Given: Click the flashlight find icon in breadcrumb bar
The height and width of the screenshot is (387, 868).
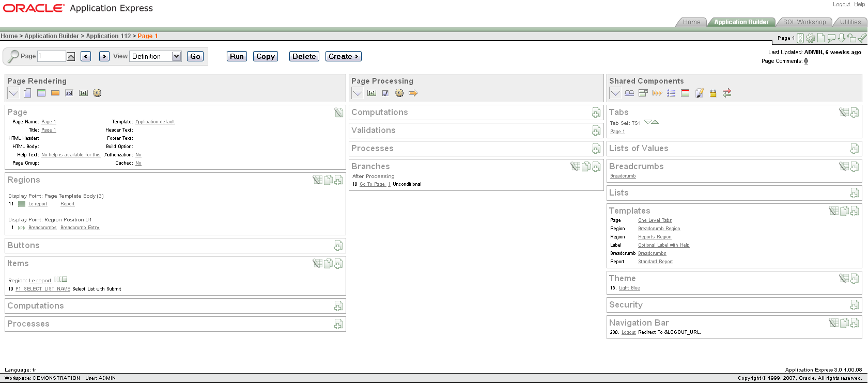Looking at the screenshot, I should [862, 38].
